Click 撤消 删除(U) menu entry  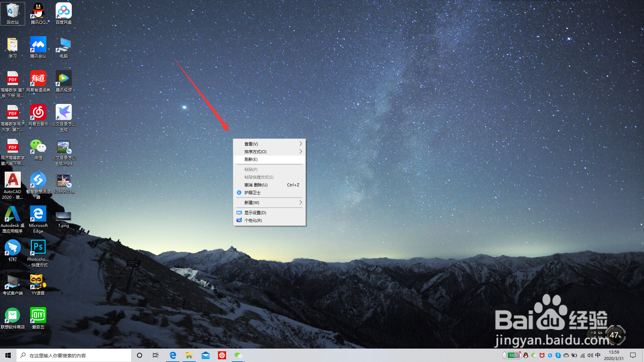256,185
